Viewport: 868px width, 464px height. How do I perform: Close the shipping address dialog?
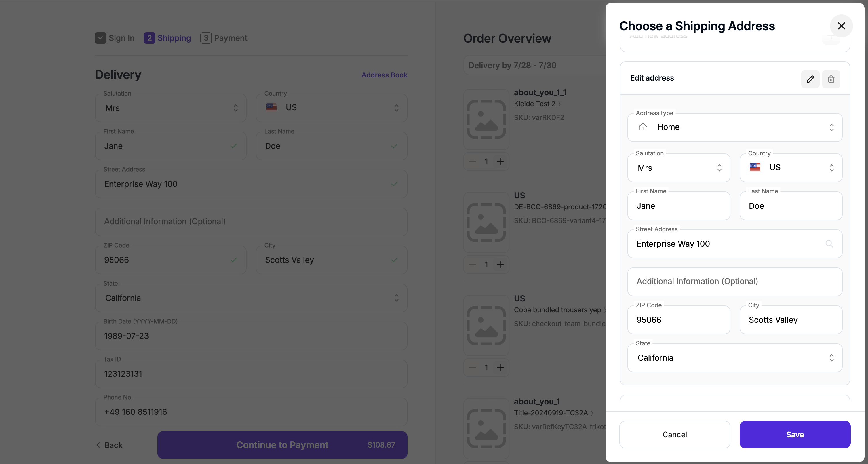click(x=842, y=26)
